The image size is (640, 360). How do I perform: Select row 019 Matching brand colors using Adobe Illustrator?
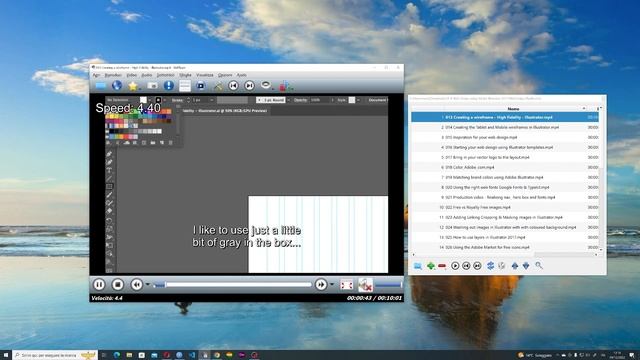tap(505, 177)
